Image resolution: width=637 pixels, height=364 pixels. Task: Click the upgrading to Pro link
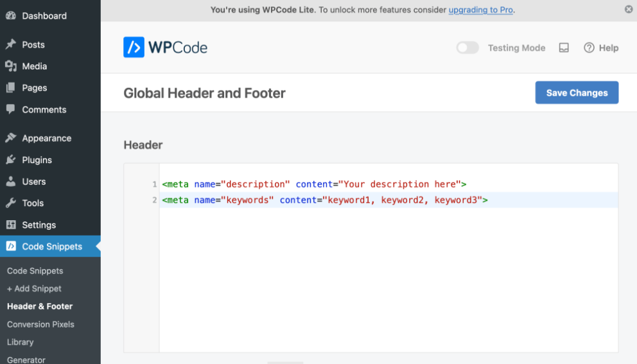pos(480,10)
